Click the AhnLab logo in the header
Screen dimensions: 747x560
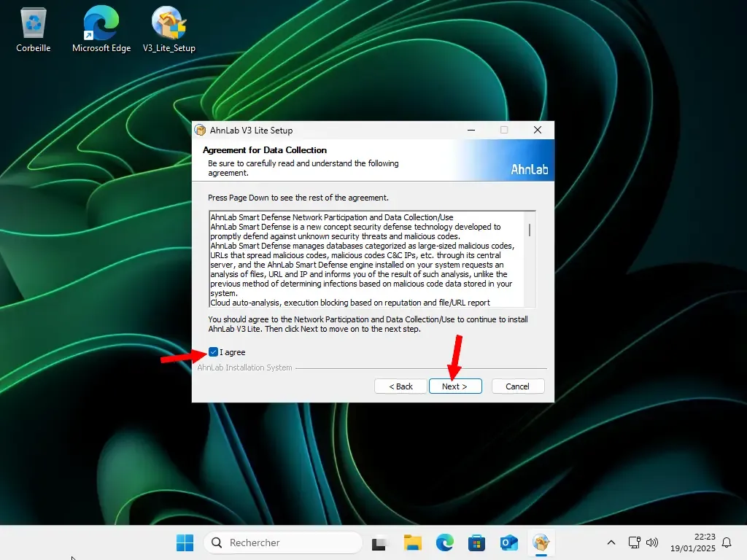530,169
